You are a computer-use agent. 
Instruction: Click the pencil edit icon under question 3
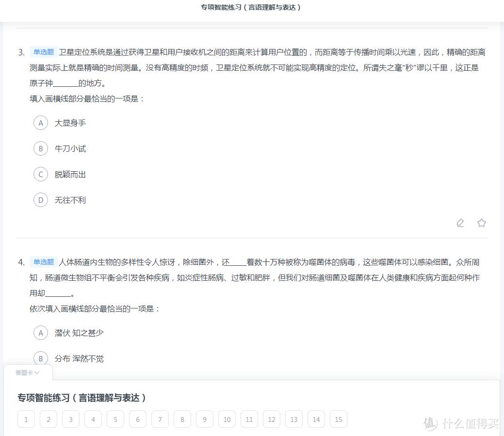click(460, 223)
